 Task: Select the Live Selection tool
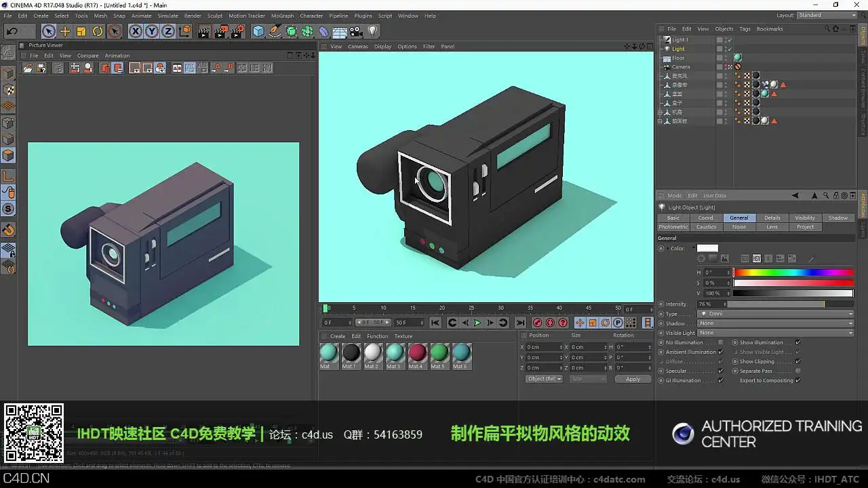pyautogui.click(x=48, y=31)
